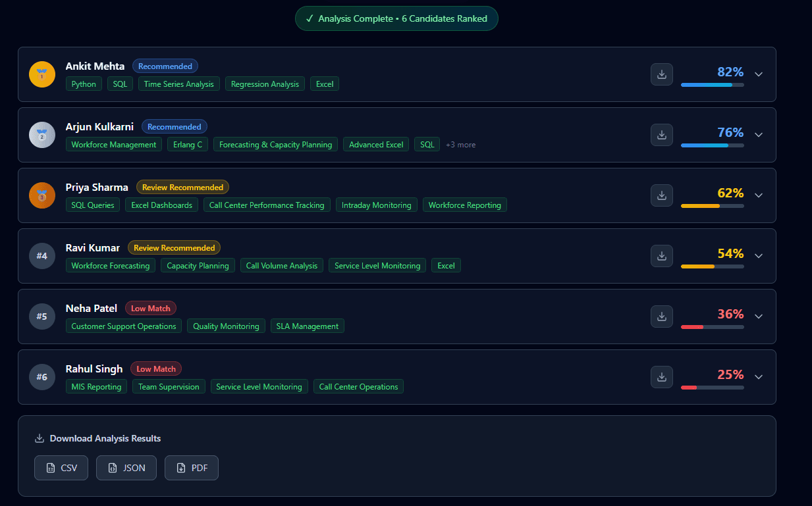This screenshot has width=812, height=506.
Task: Expand Neha Patel's candidate card
Action: tap(759, 316)
